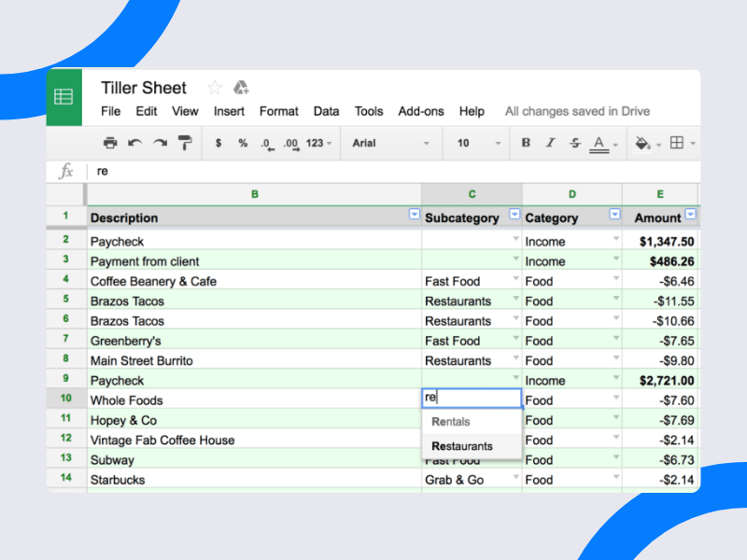Screen dimensions: 747x560
Task: Toggle bold formatting
Action: tap(526, 143)
